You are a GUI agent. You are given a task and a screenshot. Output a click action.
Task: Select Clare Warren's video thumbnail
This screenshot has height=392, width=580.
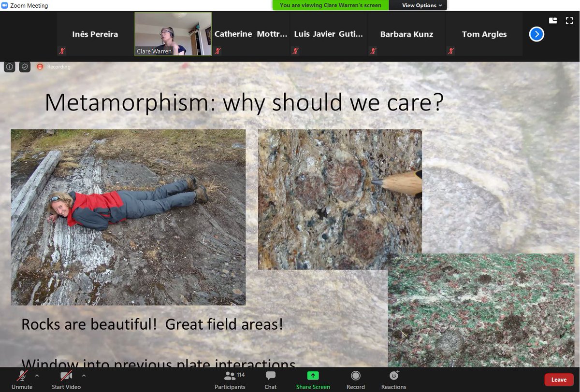click(x=173, y=34)
